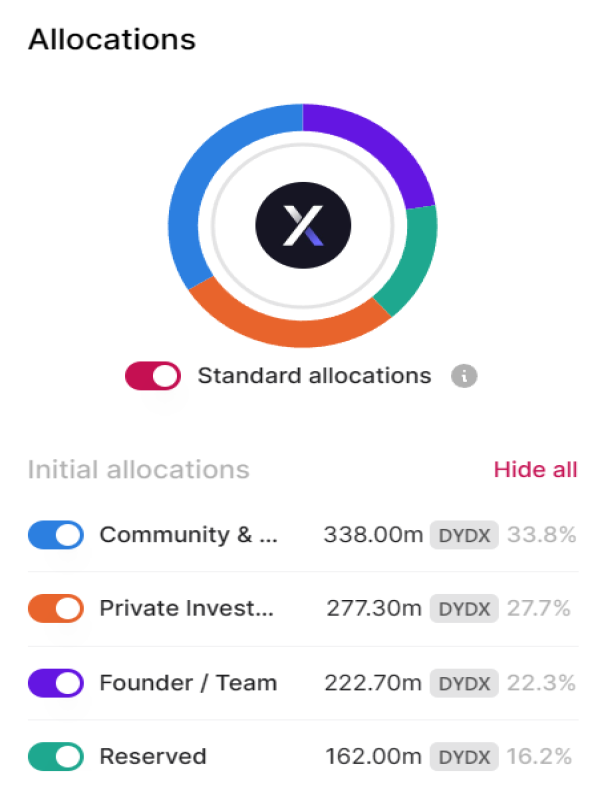Click the Reserved allocation label
Image resolution: width=600 pixels, height=800 pixels.
152,757
